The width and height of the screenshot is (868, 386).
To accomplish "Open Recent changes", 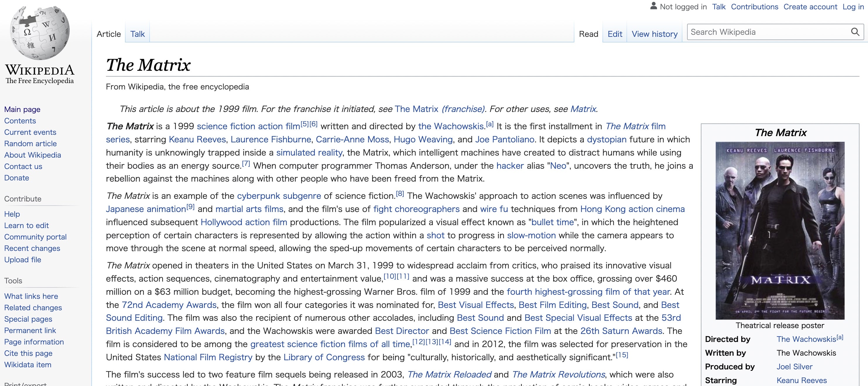I will point(32,248).
